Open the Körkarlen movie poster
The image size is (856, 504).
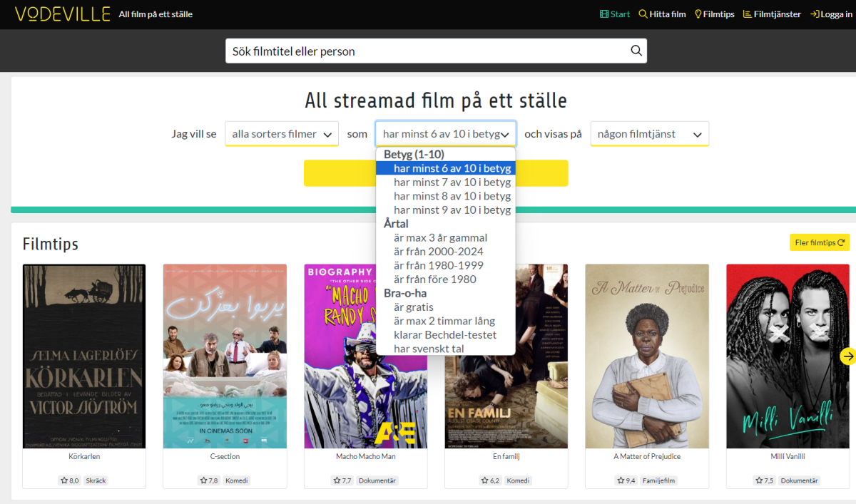84,356
